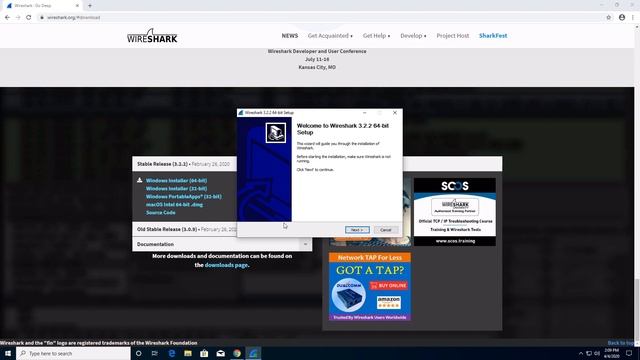The height and width of the screenshot is (360, 640).
Task: Download Windows PortableApps (32-bit)
Action: pyautogui.click(x=184, y=196)
